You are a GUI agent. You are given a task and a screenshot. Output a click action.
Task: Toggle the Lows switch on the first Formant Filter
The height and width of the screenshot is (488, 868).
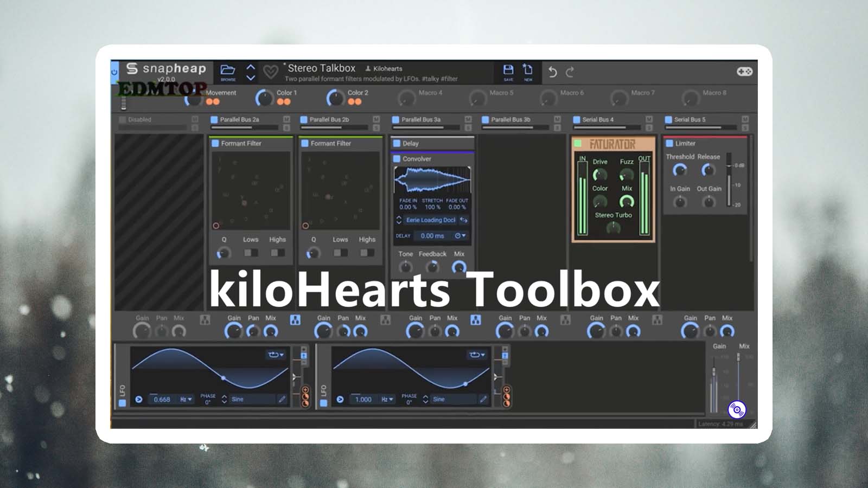251,253
